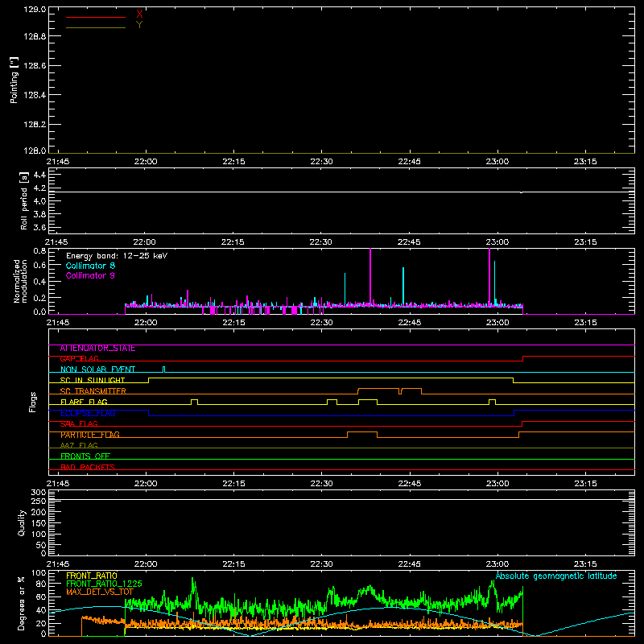
Task: Click the Roll period axis title
Action: tap(24, 200)
